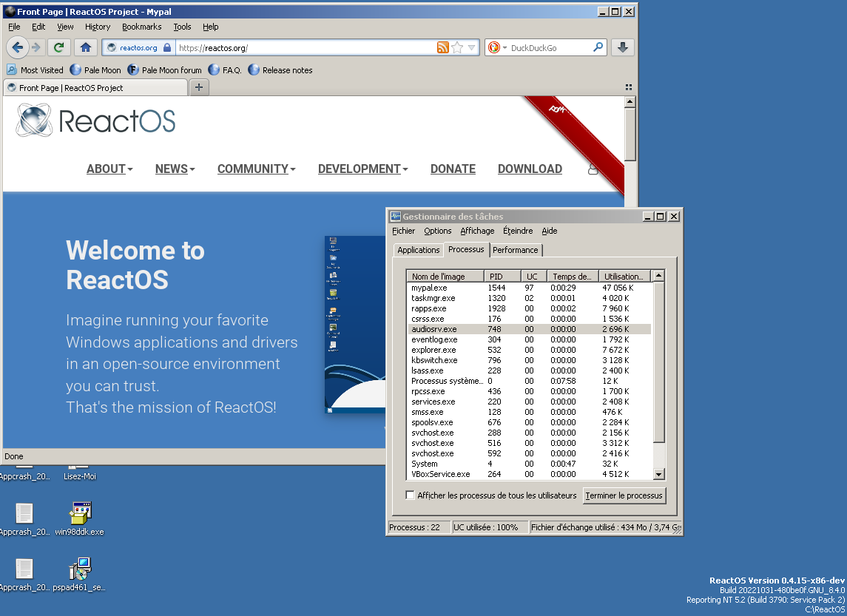Switch to the Performance tab
847x616 pixels.
(x=516, y=250)
